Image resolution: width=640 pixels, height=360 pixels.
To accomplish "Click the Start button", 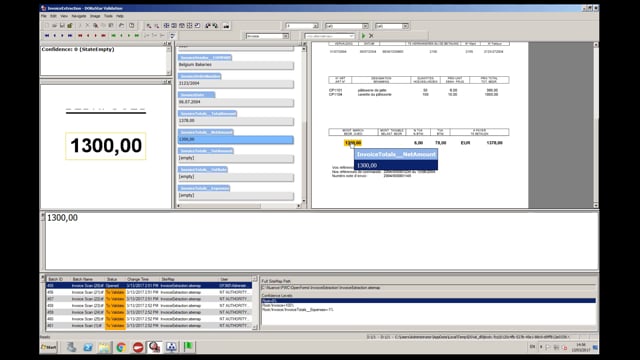I will coord(49,347).
